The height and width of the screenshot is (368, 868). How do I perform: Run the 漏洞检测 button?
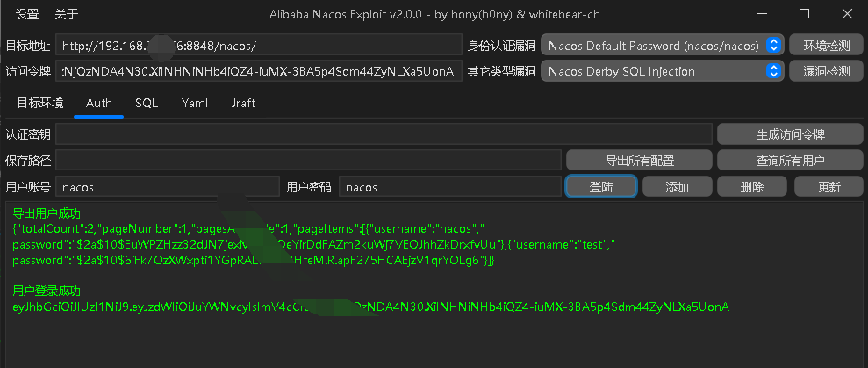827,71
